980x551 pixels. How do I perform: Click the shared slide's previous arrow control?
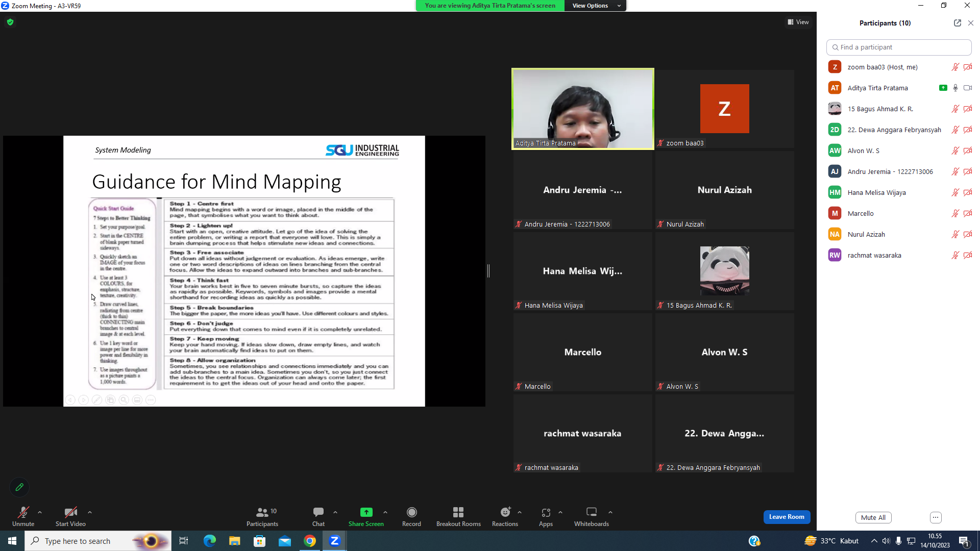click(70, 400)
